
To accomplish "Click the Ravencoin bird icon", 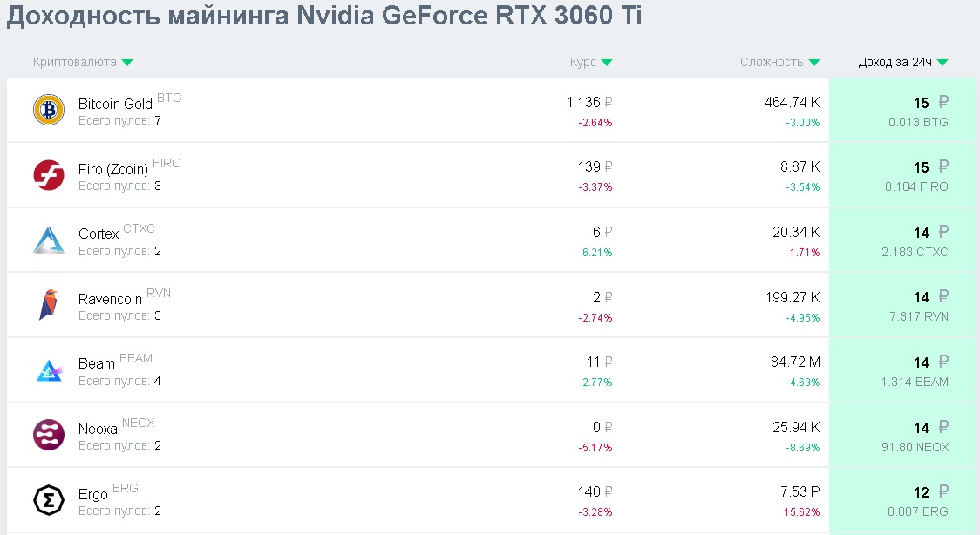I will (x=49, y=305).
